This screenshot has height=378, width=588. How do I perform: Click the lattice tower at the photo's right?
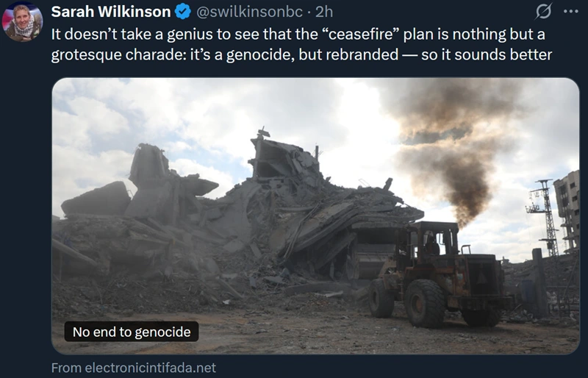(x=545, y=218)
